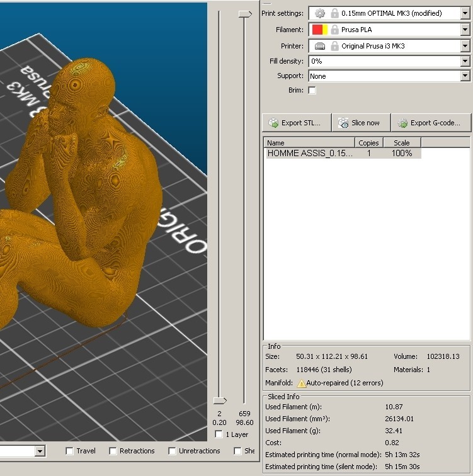Expand the Support dropdown

click(x=465, y=76)
